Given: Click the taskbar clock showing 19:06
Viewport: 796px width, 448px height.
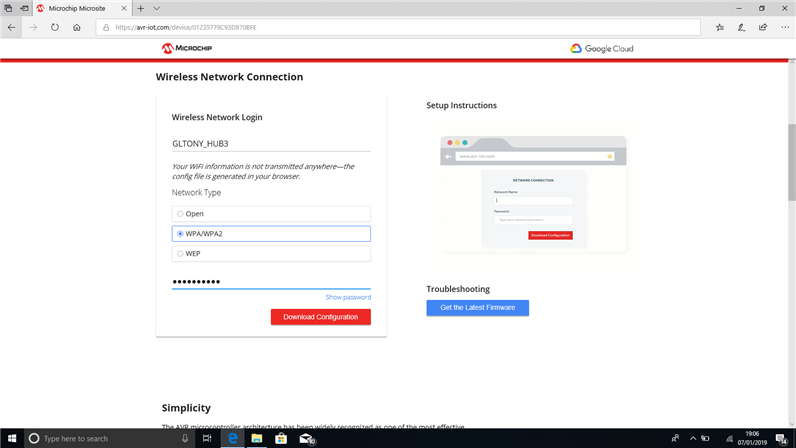Looking at the screenshot, I should tap(752, 438).
